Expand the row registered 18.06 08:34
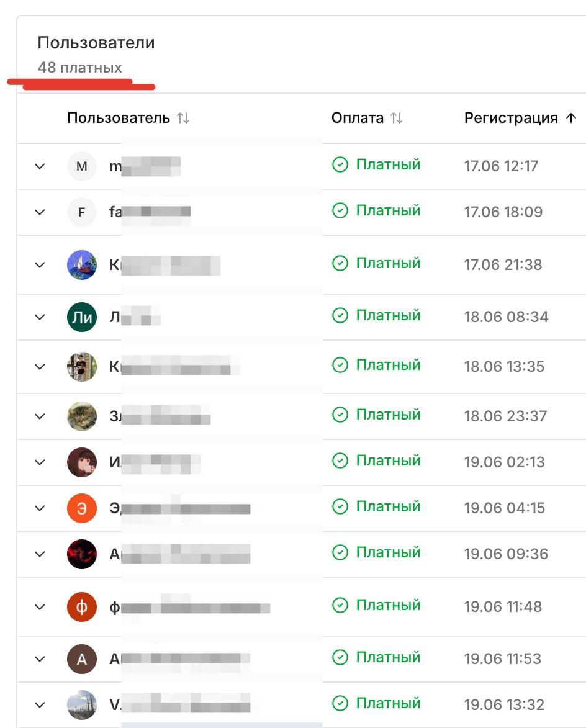 [40, 317]
